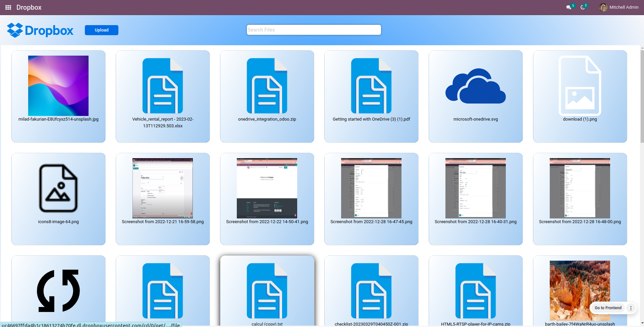This screenshot has height=327, width=644.
Task: Click the Vehicle_rental_report xlsx file name
Action: tap(163, 123)
